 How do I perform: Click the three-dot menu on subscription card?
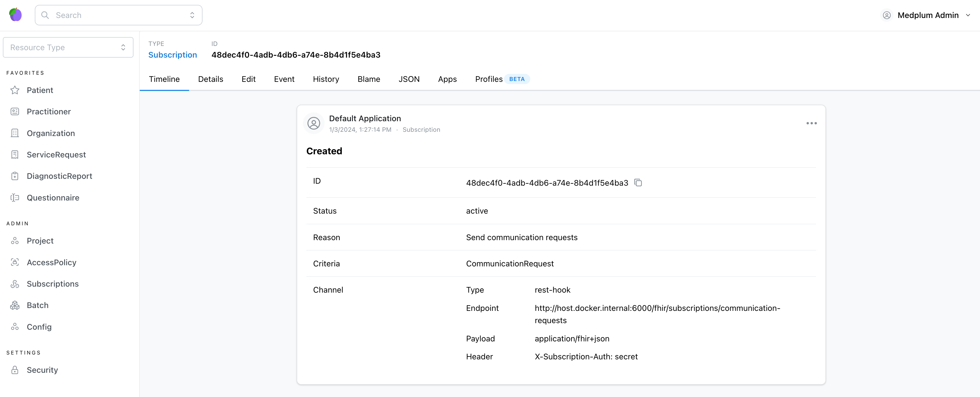point(812,123)
